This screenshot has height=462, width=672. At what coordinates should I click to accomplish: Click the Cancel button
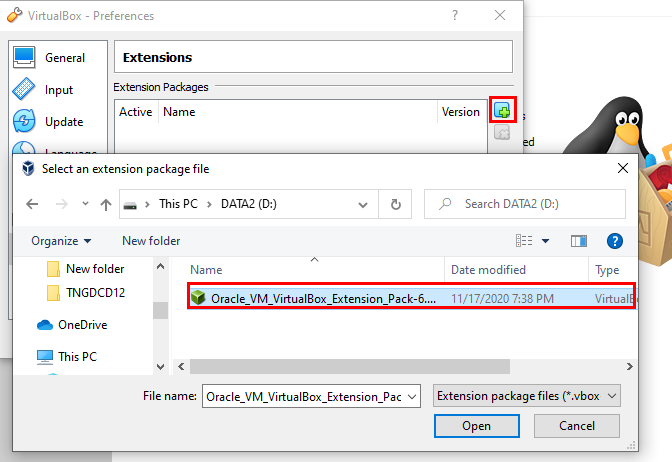click(x=577, y=426)
